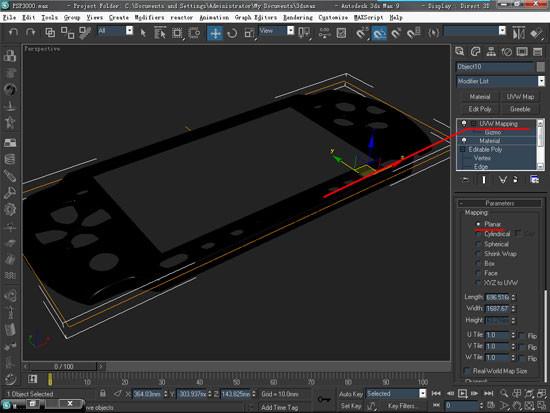Open the Rendering menu
The image size is (550, 413).
coord(298,18)
